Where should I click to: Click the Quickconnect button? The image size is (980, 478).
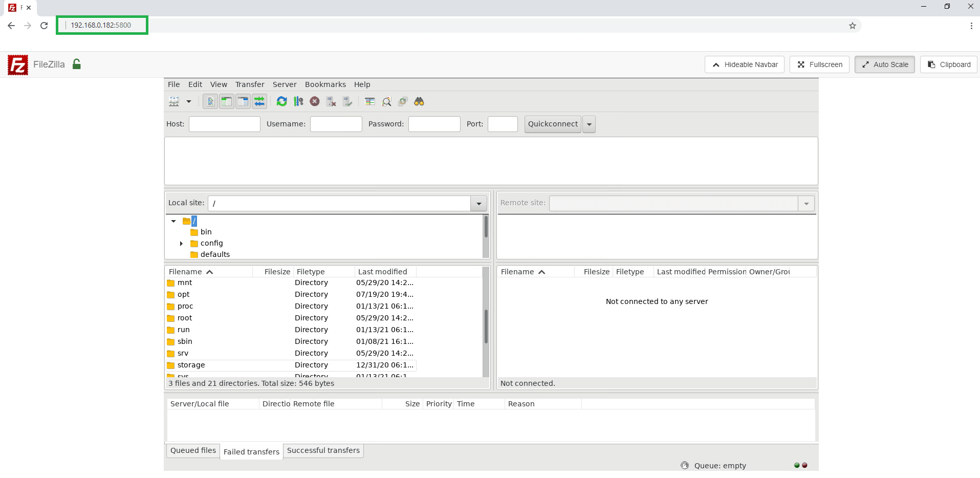tap(552, 124)
